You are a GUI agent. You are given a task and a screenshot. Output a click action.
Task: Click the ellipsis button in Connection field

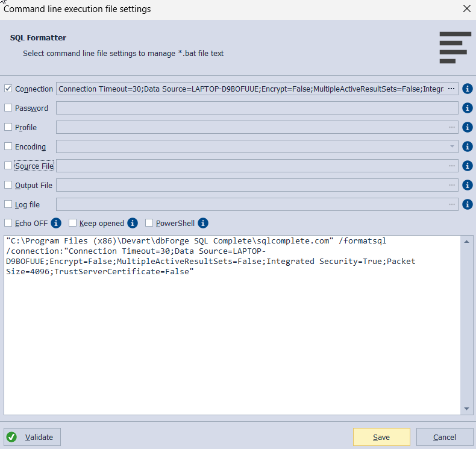(x=451, y=89)
